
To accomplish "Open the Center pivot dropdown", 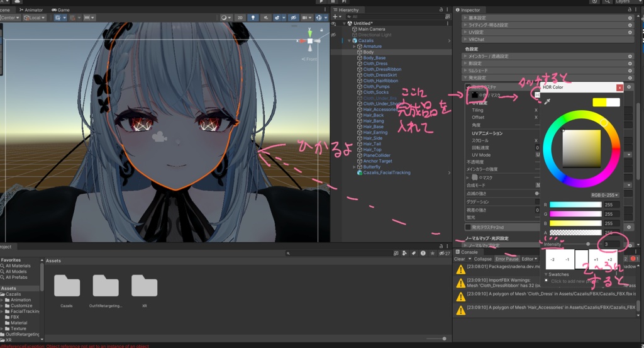I will click(x=10, y=18).
